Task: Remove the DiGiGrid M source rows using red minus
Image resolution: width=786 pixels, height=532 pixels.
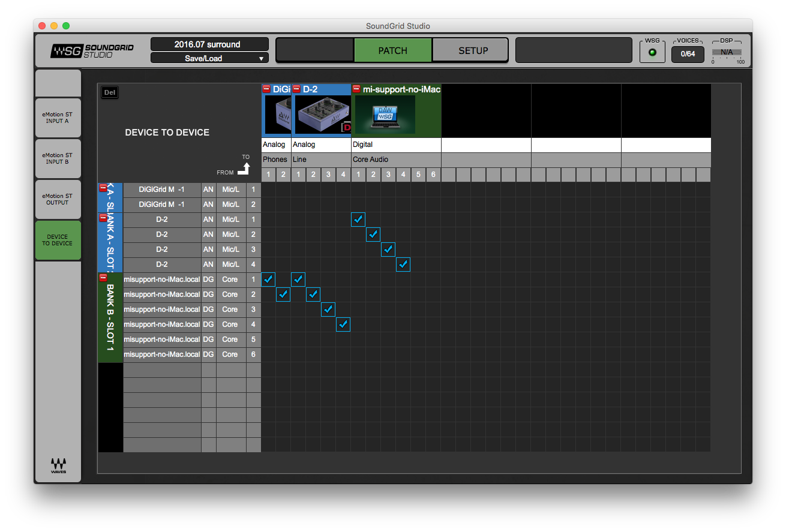Action: click(x=103, y=188)
